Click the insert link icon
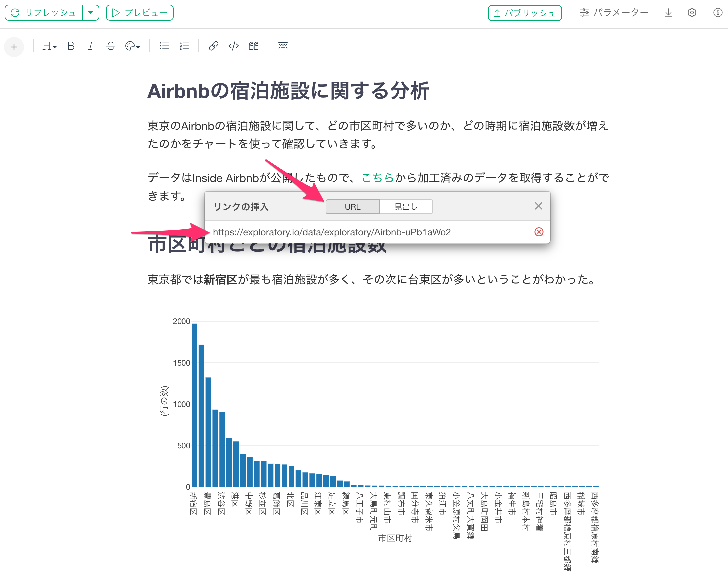Screen dimensions: 728x575 pos(214,46)
